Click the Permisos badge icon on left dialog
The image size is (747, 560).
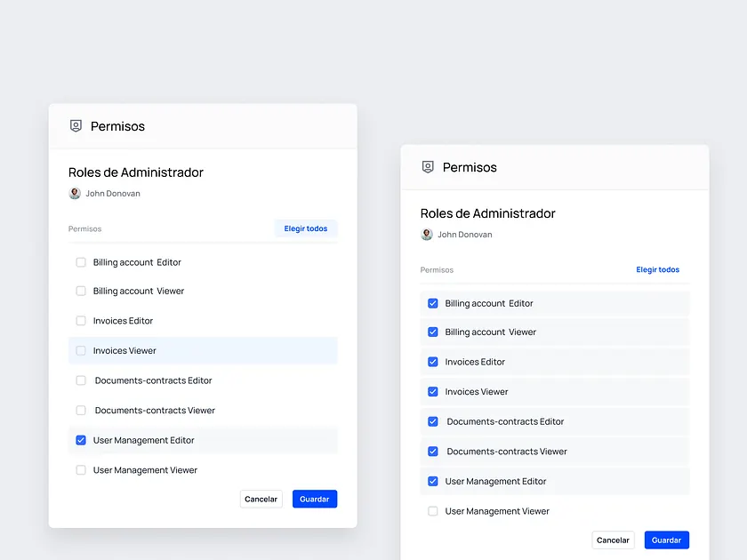76,126
